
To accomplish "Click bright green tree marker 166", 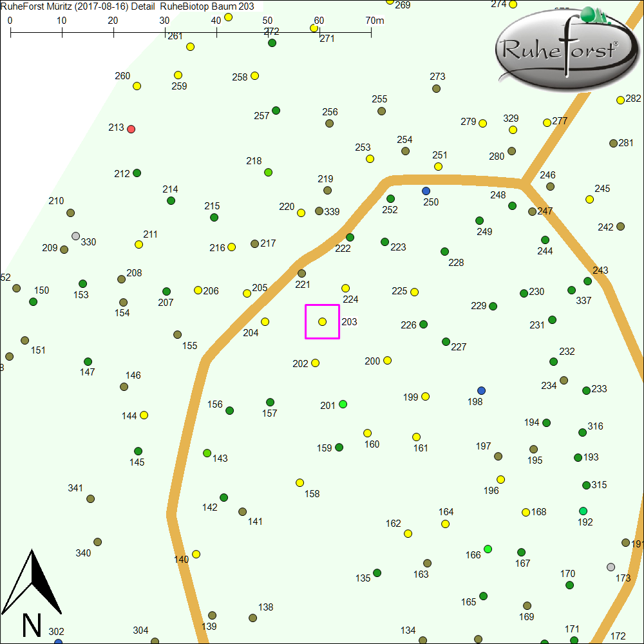I will [x=488, y=549].
